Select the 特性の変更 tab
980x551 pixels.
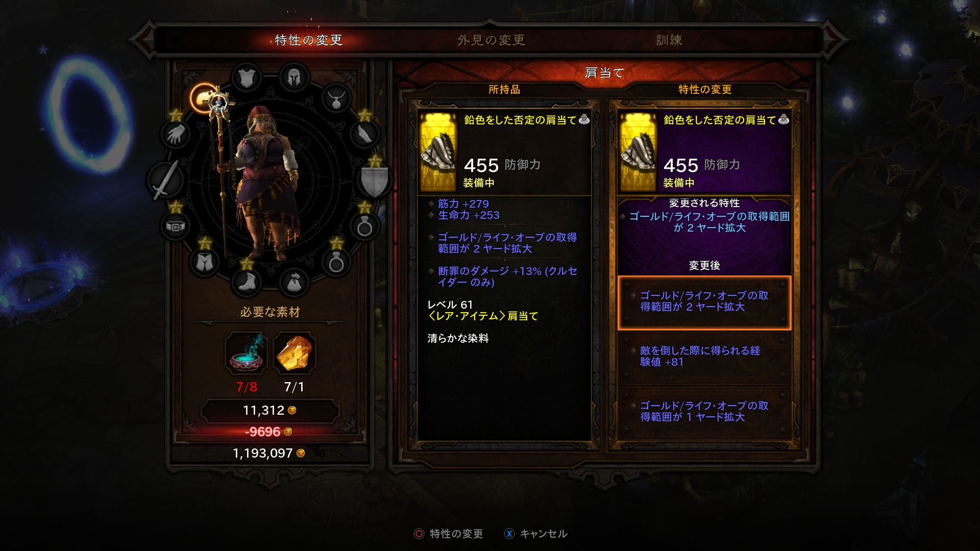pos(308,40)
